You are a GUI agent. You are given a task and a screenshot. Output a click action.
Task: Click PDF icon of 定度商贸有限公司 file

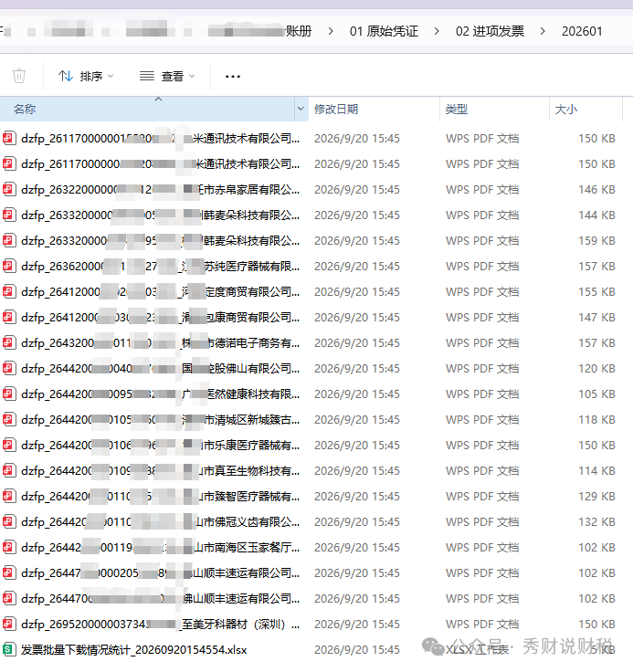click(x=9, y=291)
